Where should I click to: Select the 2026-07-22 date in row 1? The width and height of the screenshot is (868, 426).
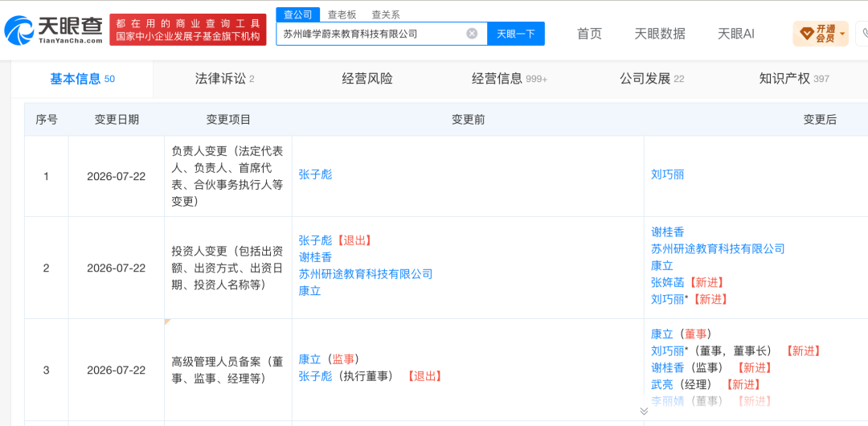click(x=117, y=176)
